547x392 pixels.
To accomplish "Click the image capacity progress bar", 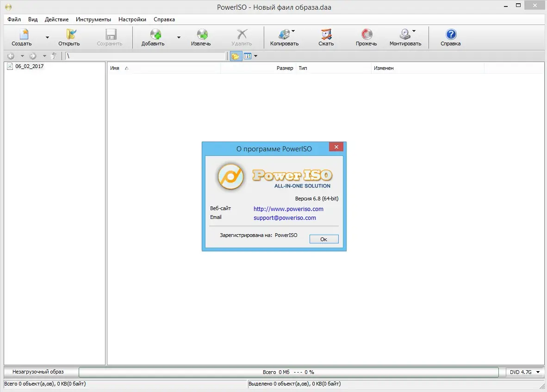I will [288, 372].
